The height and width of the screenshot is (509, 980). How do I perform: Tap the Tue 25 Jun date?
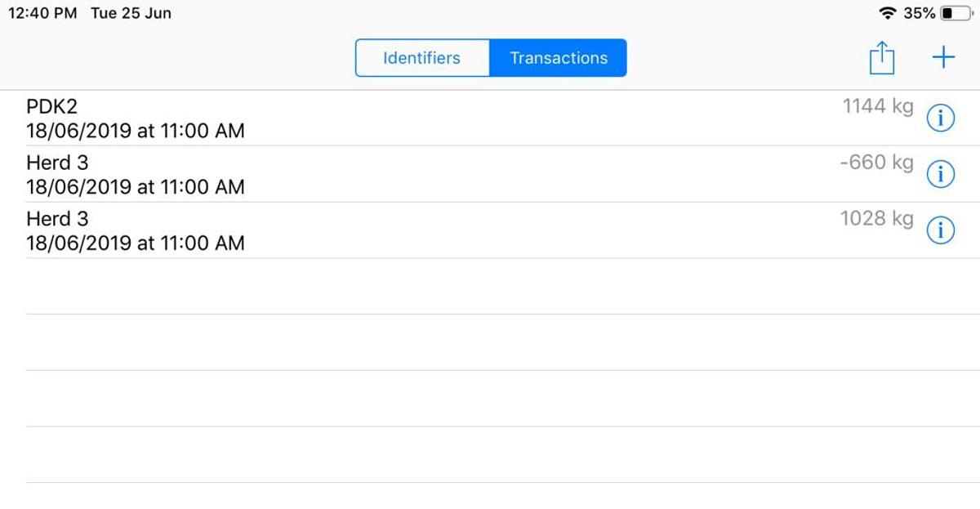click(x=131, y=13)
